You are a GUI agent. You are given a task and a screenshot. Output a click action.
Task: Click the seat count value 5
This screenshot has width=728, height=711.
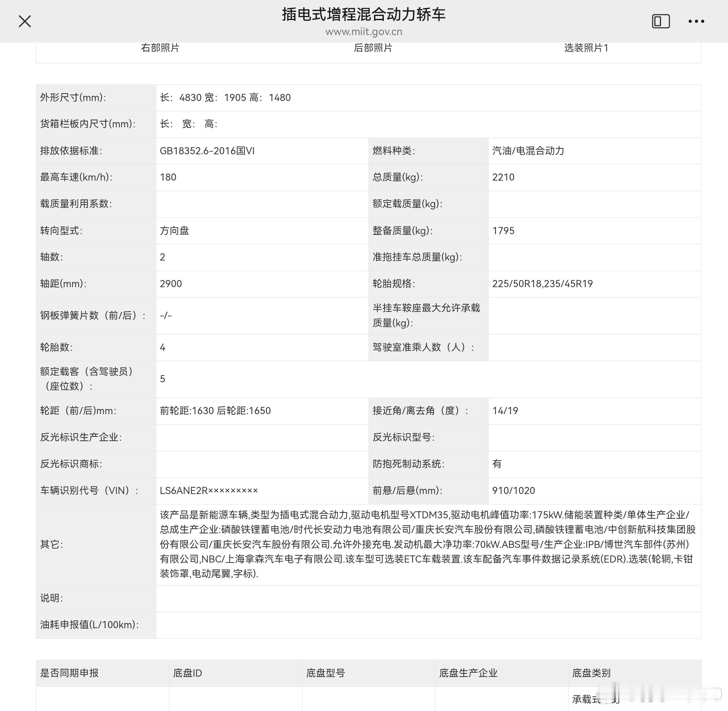coord(162,379)
